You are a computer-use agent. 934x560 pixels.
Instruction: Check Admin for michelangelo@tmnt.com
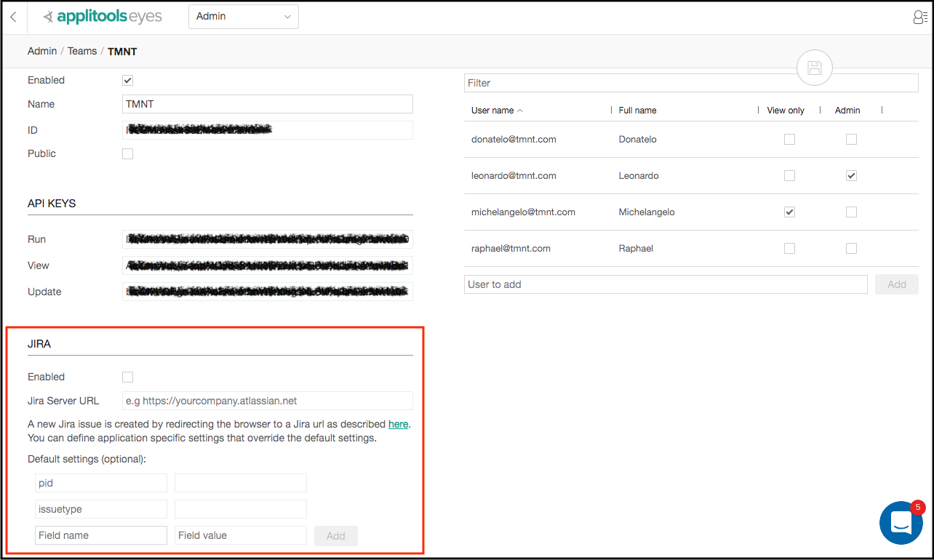[x=851, y=212]
